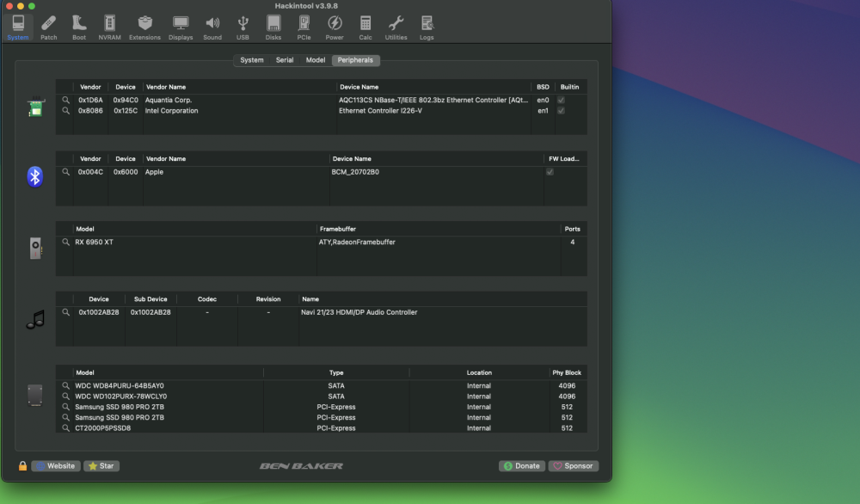Select the 0x1D6A vendor ID cell
The height and width of the screenshot is (504, 860).
pyautogui.click(x=90, y=100)
